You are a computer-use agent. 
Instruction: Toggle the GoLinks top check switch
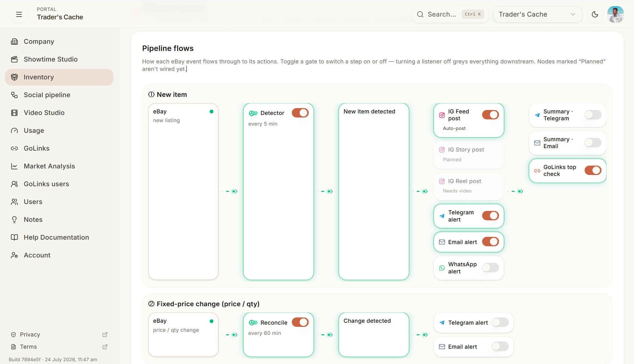pyautogui.click(x=593, y=170)
